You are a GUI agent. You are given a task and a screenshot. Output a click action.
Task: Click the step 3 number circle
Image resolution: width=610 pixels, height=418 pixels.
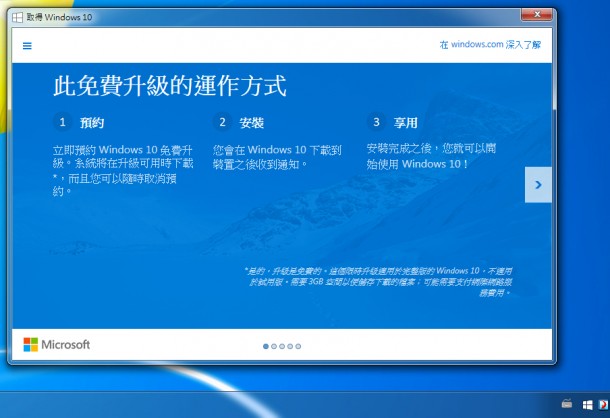(x=376, y=122)
